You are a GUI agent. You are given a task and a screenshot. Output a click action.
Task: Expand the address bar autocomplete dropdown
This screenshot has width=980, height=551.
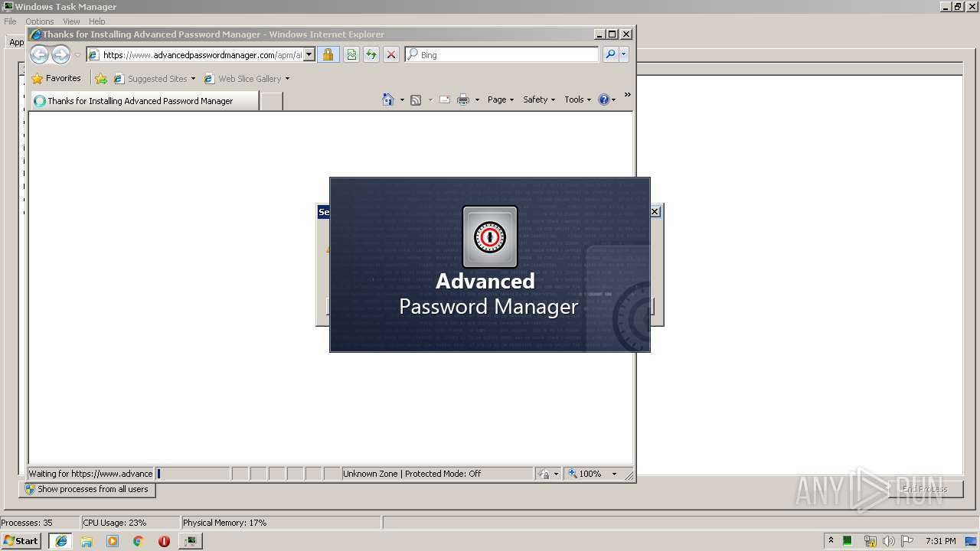coord(309,54)
